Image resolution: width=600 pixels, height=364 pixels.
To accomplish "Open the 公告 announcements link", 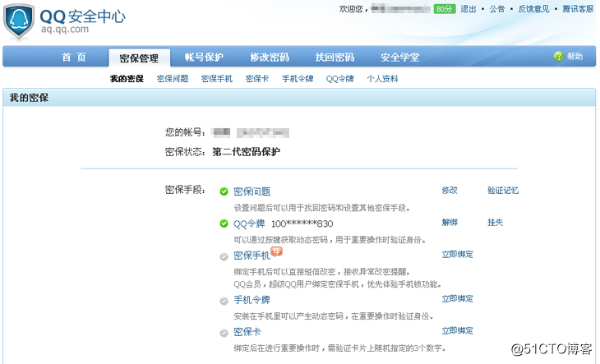I will click(x=497, y=9).
